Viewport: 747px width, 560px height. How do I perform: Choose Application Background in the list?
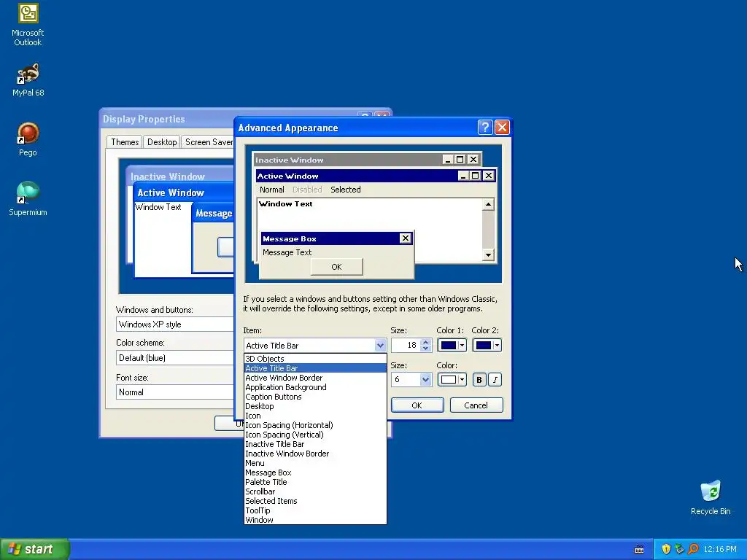pos(315,387)
